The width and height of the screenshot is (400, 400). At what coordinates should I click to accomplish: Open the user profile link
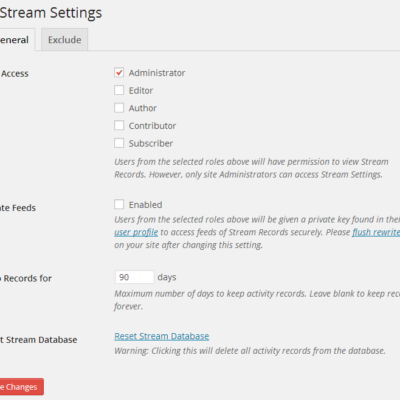[136, 232]
